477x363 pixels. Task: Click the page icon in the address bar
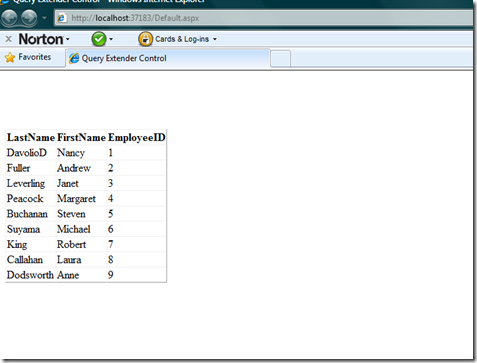click(x=61, y=18)
